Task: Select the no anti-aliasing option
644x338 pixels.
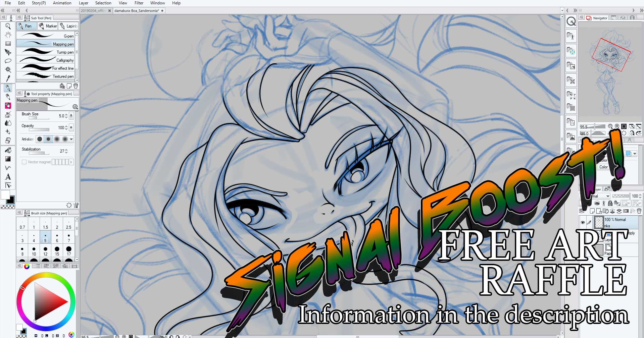Action: 40,139
